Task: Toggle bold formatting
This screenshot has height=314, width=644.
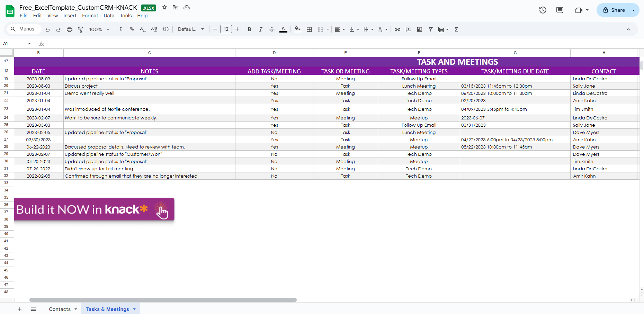Action: coord(249,29)
